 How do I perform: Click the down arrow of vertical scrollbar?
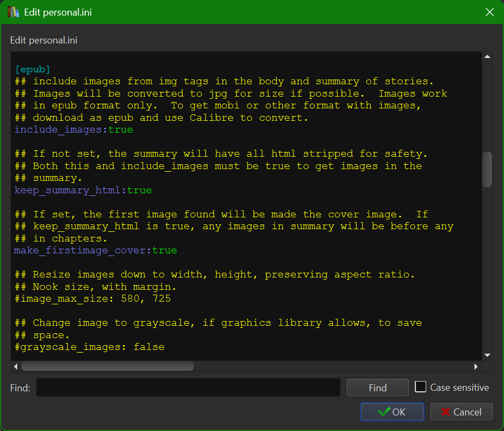[487, 354]
